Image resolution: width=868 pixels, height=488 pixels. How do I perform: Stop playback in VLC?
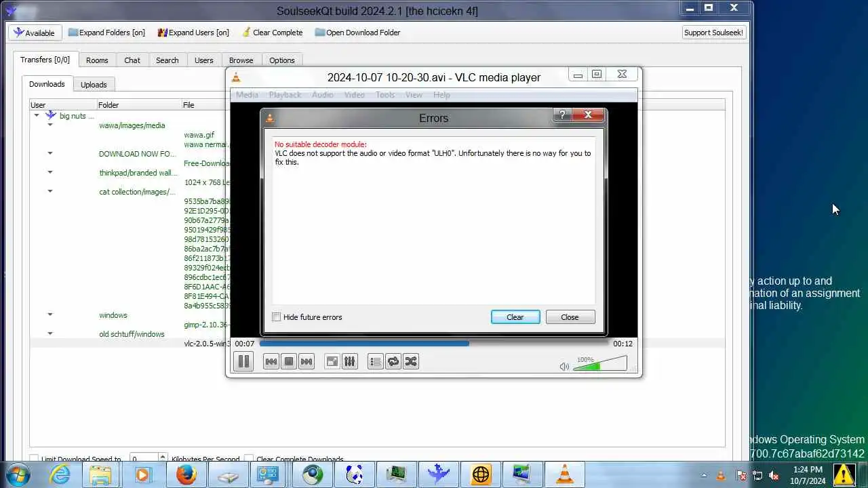[288, 361]
